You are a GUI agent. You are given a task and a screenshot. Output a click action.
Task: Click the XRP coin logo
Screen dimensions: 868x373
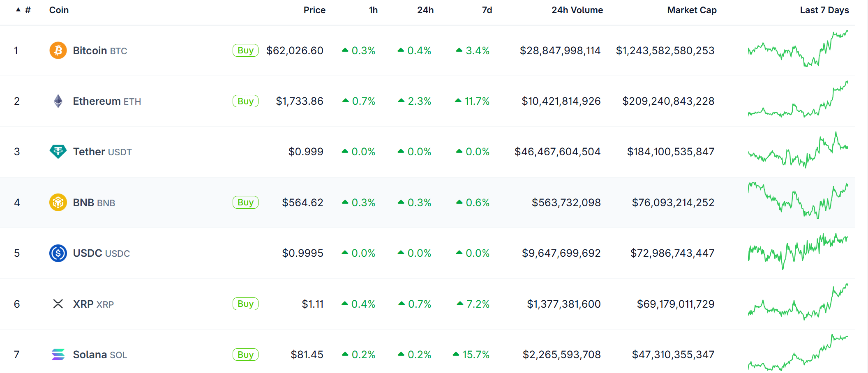click(58, 304)
